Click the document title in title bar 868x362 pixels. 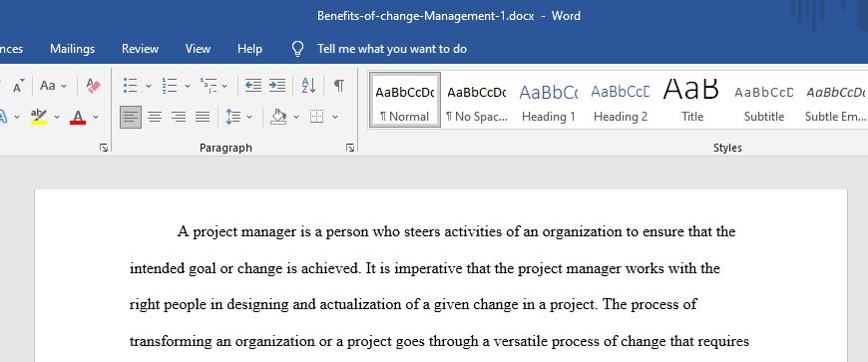(426, 16)
